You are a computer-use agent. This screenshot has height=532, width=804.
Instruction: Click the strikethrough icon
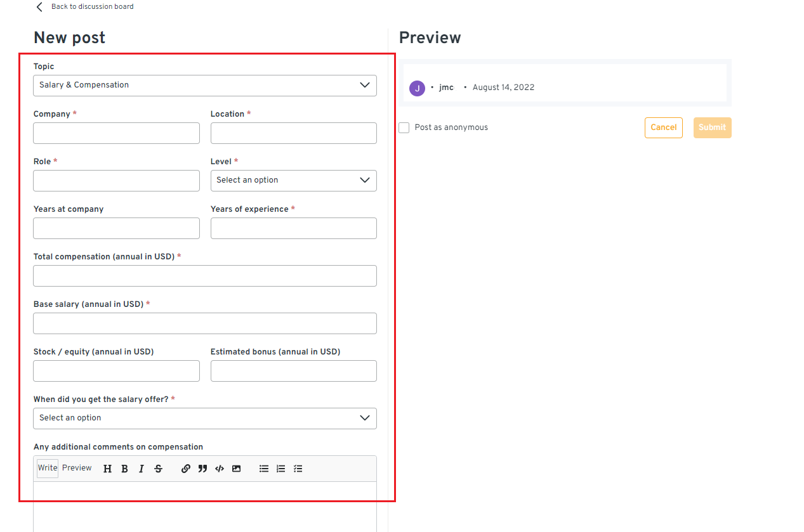point(158,469)
